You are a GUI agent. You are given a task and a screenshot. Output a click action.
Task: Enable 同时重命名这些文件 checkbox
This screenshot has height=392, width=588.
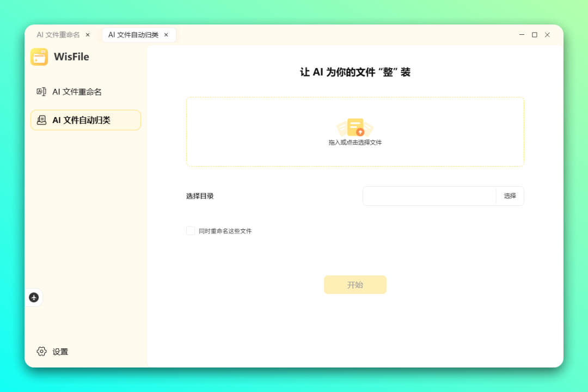tap(191, 231)
